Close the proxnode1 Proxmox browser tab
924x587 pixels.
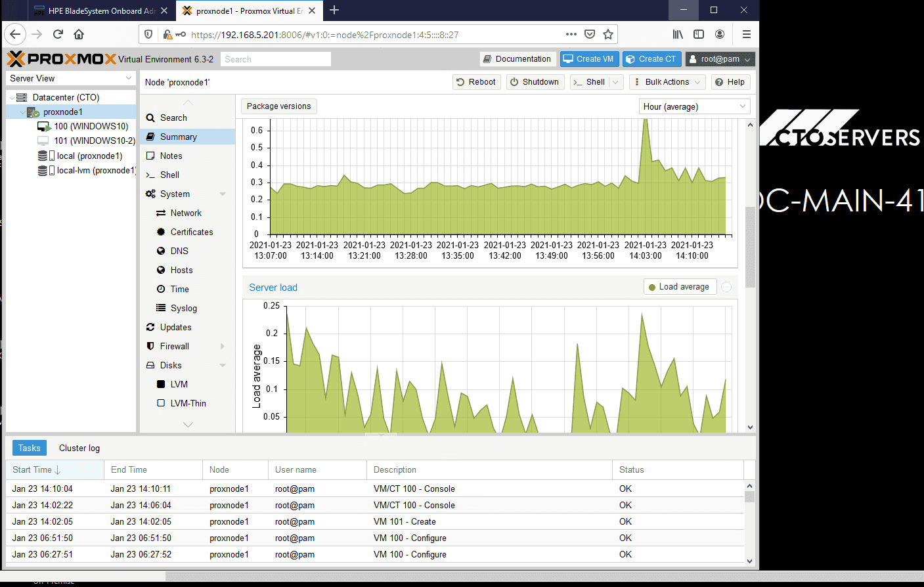coord(312,11)
